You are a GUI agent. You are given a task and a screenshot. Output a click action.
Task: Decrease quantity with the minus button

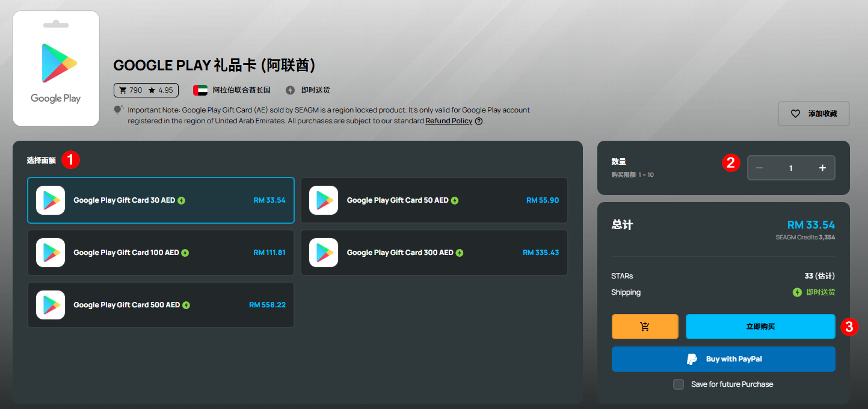[760, 168]
